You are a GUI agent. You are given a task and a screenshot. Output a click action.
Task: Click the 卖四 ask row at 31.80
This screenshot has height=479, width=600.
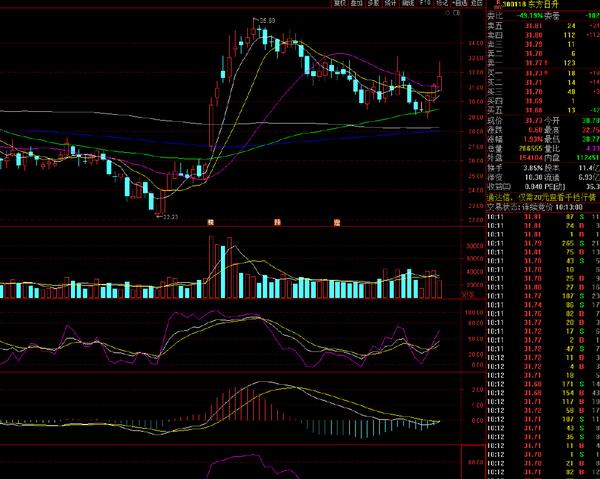pos(543,35)
